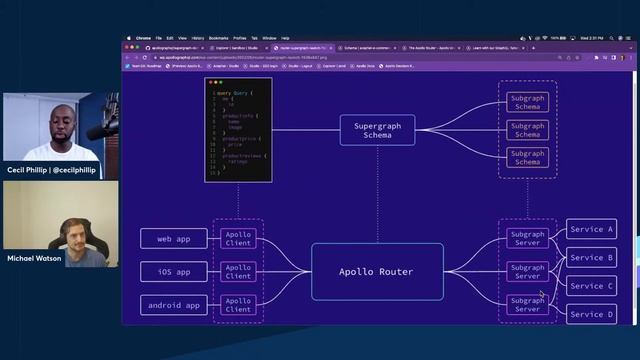Close The Apollo Router tab
Image resolution: width=640 pixels, height=360 pixels.
coord(459,48)
